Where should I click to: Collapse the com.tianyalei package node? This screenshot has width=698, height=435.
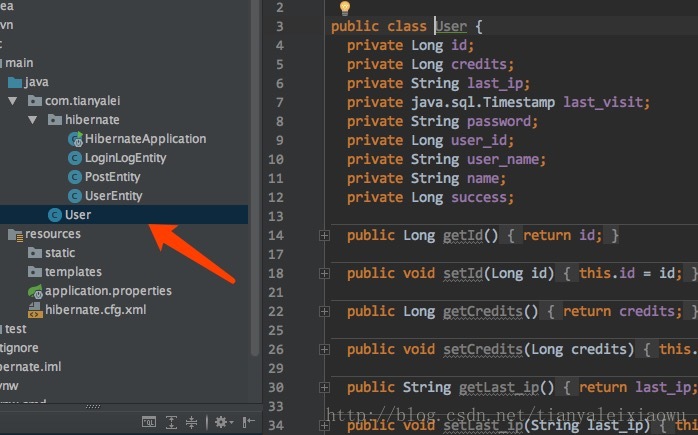13,101
